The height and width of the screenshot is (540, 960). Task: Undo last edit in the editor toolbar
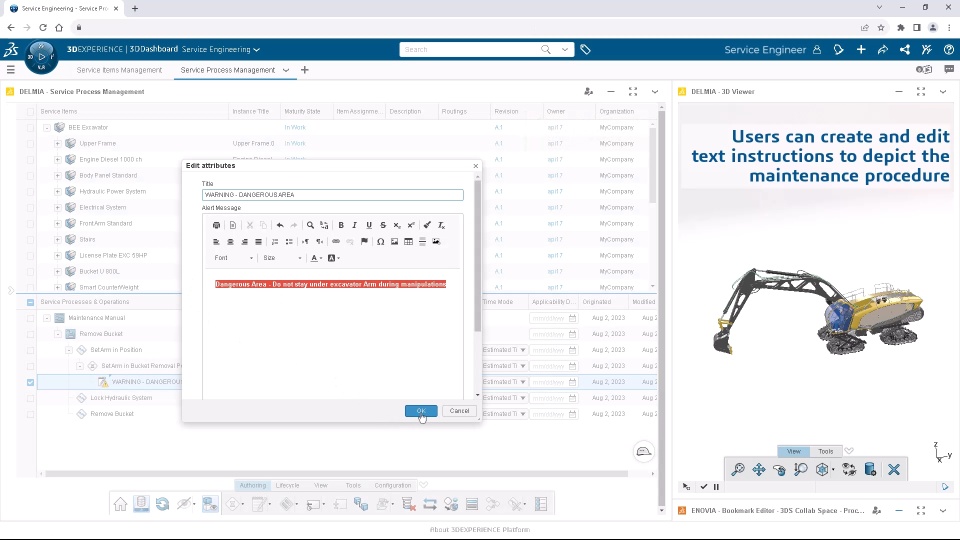(x=280, y=225)
